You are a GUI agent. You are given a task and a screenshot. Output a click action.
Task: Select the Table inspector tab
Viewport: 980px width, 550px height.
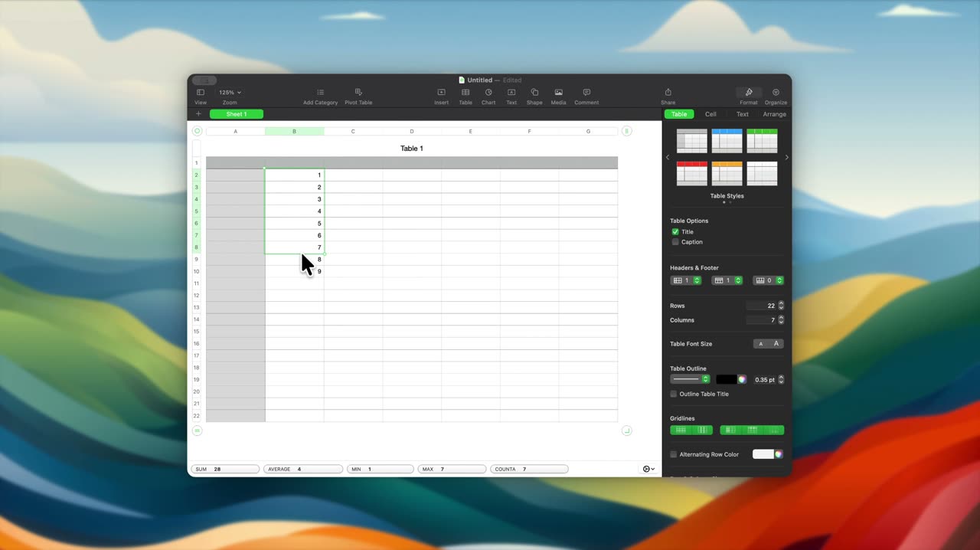[679, 114]
